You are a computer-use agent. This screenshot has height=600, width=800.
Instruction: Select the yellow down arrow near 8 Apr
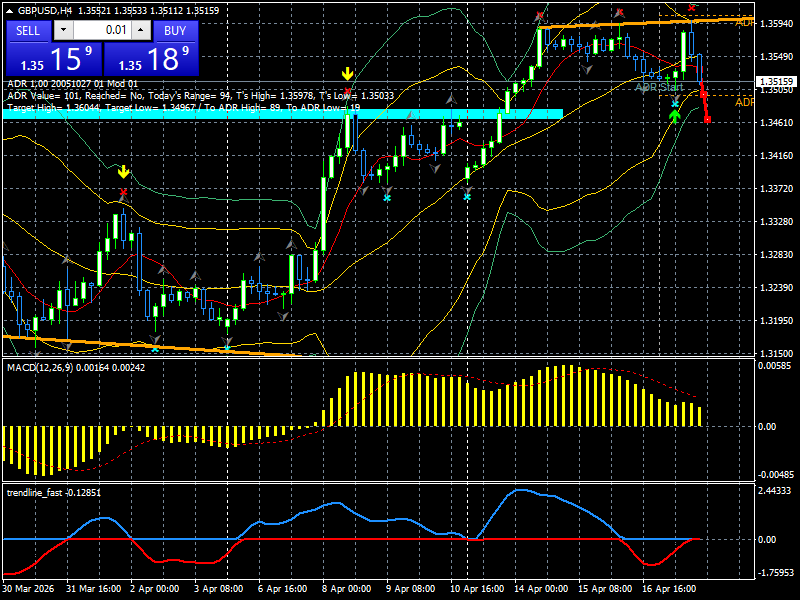[347, 74]
